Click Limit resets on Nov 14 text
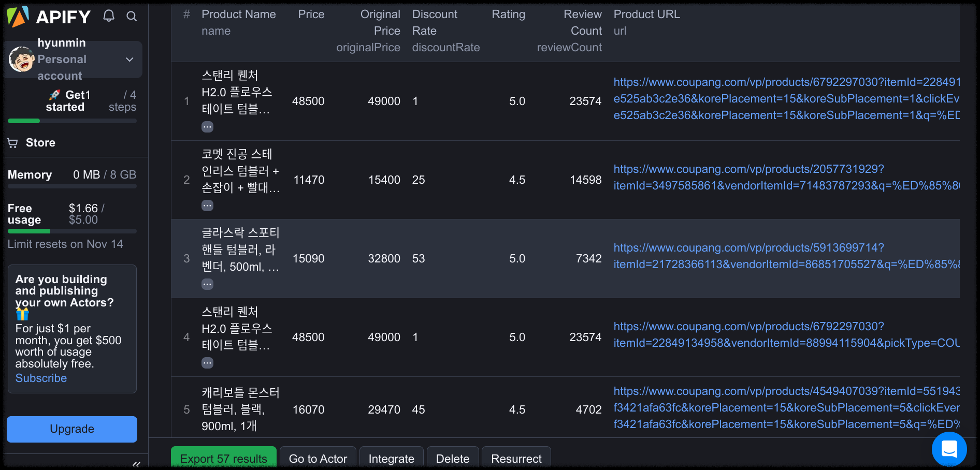This screenshot has width=980, height=470. click(65, 244)
